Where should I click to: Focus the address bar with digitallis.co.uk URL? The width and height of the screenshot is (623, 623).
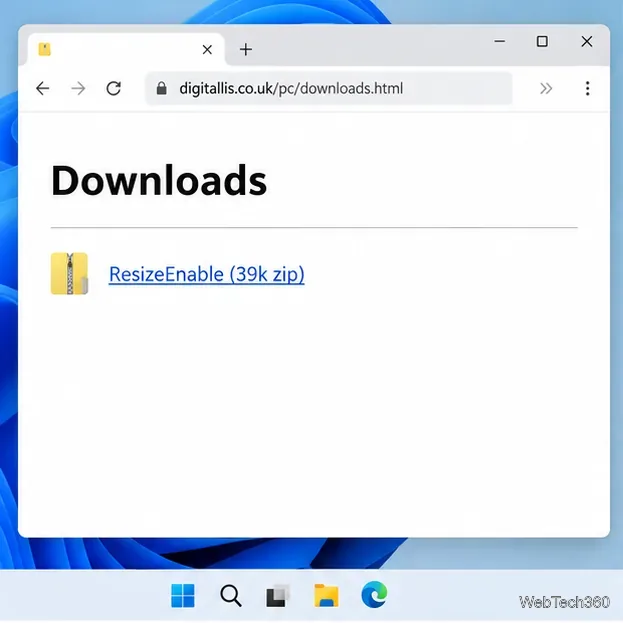[x=329, y=88]
